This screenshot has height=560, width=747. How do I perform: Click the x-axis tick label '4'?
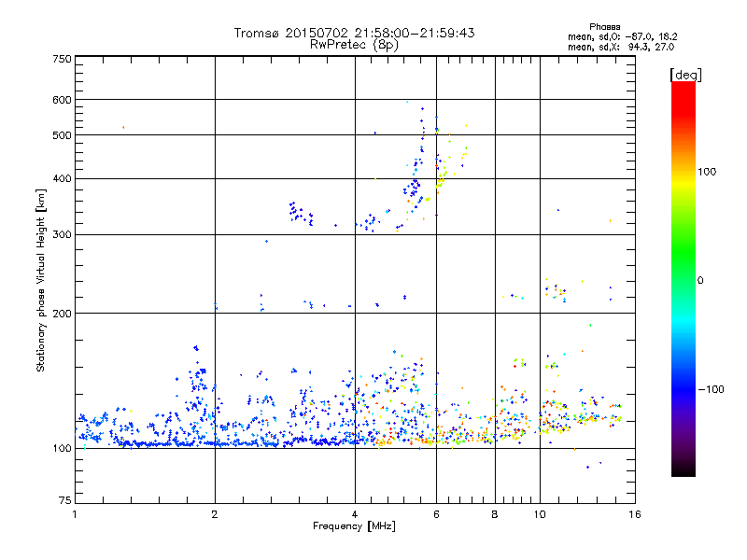tap(355, 514)
